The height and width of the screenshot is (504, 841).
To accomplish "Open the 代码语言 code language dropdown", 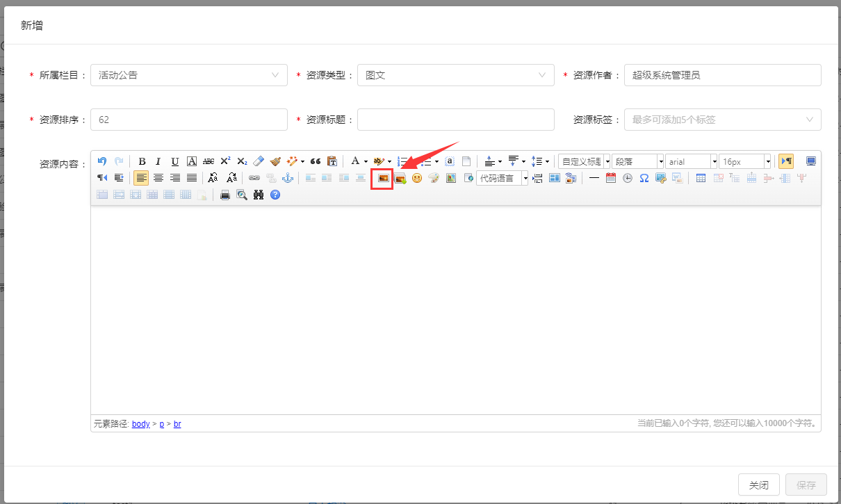I will tap(503, 178).
